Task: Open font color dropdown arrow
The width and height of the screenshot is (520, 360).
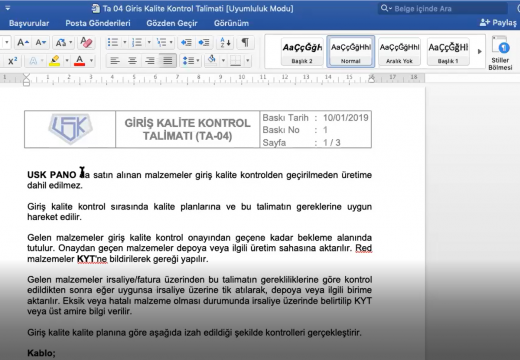Action: coord(91,61)
